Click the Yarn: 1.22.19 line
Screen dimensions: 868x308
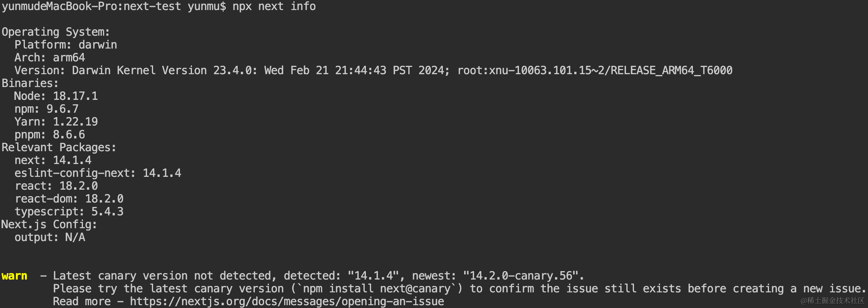tap(56, 122)
